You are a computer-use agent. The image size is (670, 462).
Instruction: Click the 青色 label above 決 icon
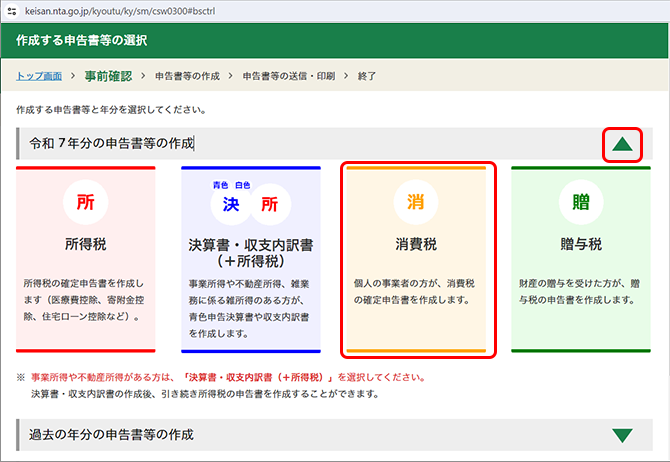pos(220,185)
